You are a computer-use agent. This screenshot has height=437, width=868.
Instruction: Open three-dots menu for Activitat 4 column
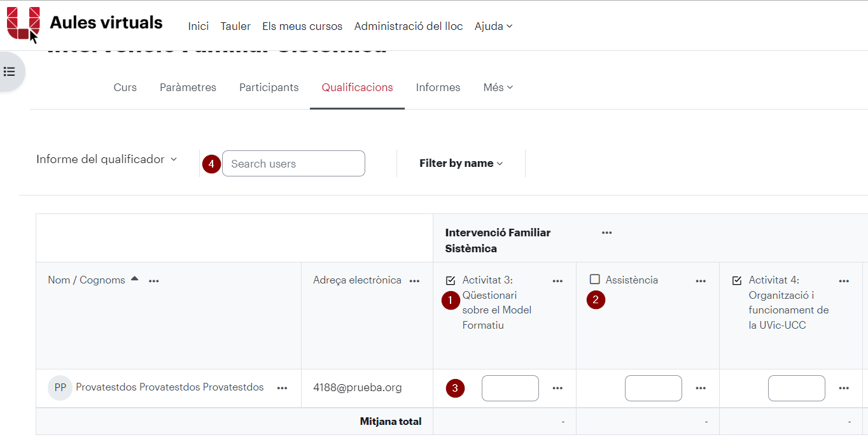click(844, 281)
